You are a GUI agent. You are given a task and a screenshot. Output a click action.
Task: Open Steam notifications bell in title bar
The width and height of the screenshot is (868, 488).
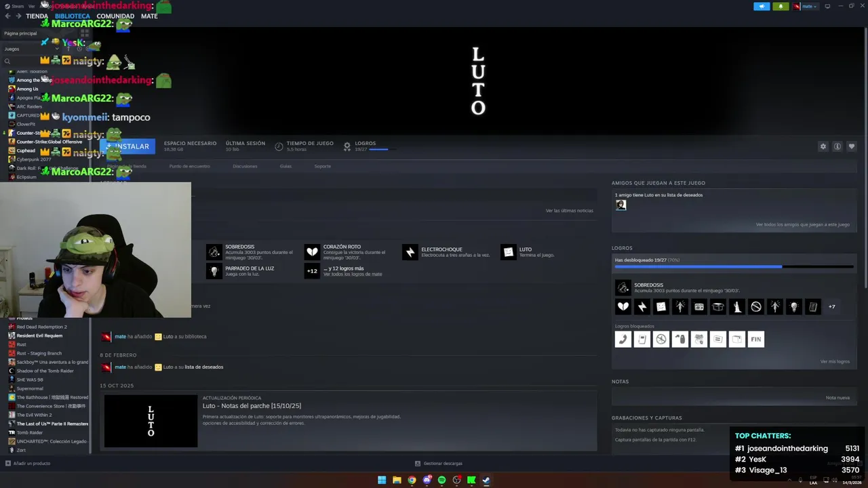point(781,6)
